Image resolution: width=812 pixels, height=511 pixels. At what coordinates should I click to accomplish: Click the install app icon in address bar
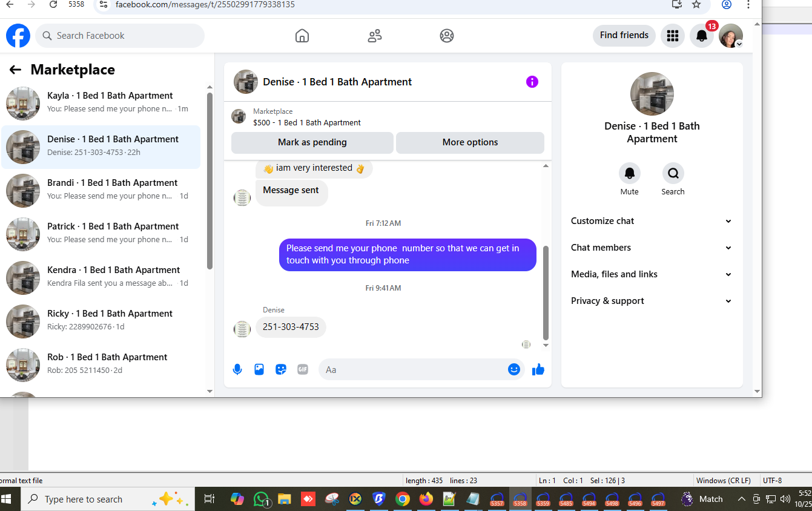[x=677, y=5]
